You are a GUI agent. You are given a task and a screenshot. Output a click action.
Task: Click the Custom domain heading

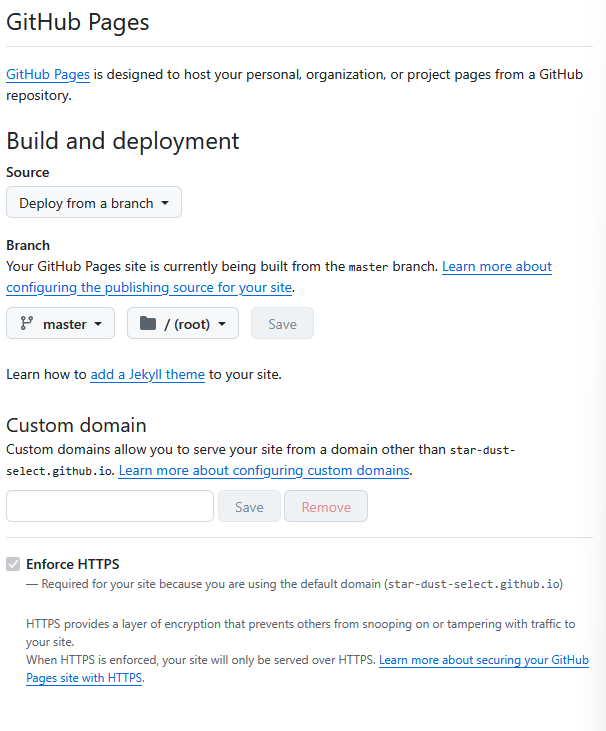pyautogui.click(x=76, y=425)
